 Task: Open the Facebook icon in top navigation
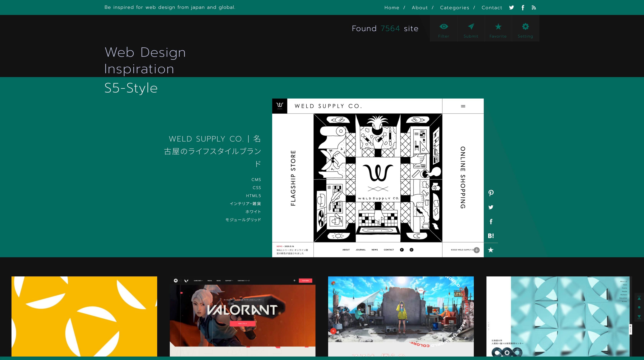pos(523,7)
